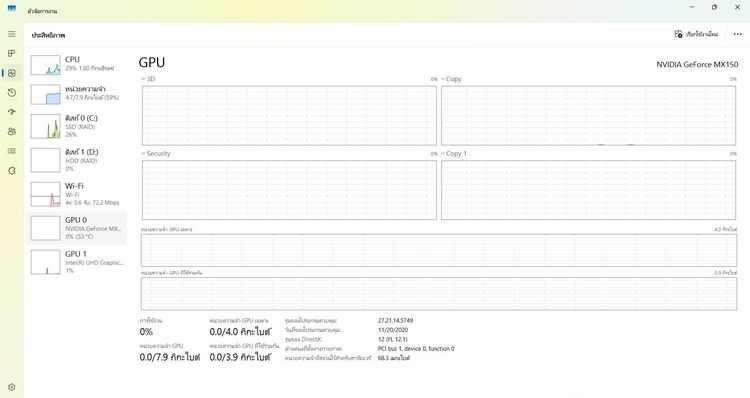Click the driver date 11/20/2020 value

393,330
